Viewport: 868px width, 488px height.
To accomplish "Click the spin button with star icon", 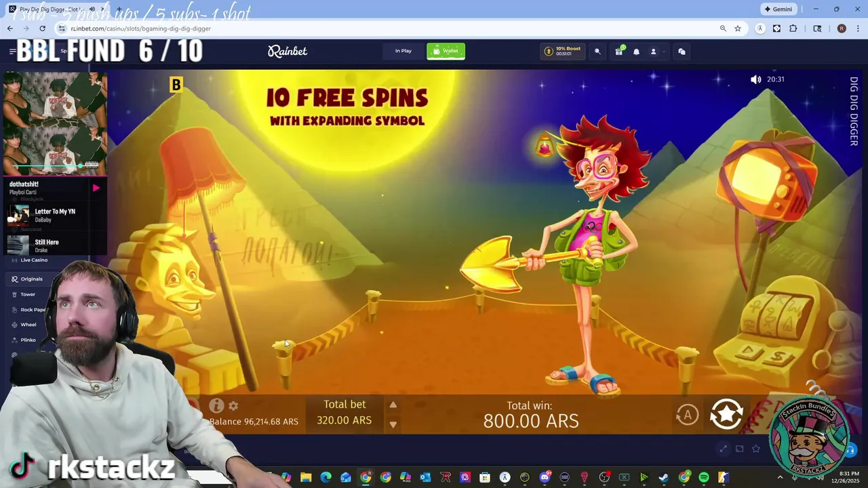I will tap(726, 414).
